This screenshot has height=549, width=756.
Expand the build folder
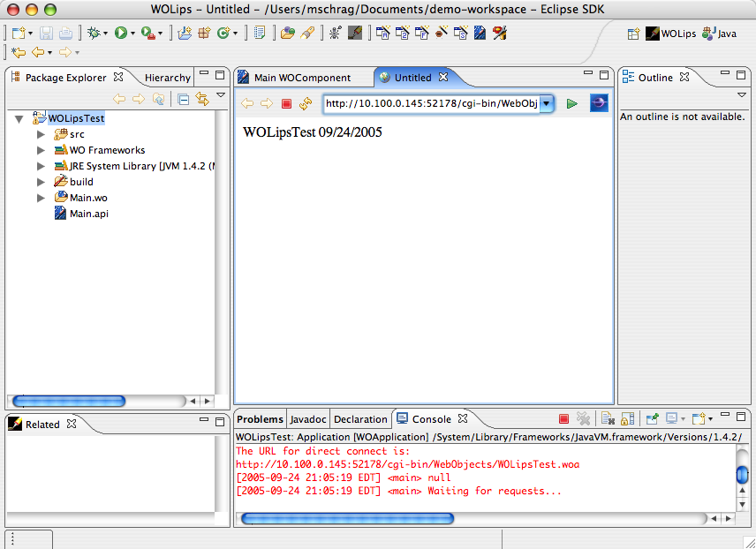[41, 182]
